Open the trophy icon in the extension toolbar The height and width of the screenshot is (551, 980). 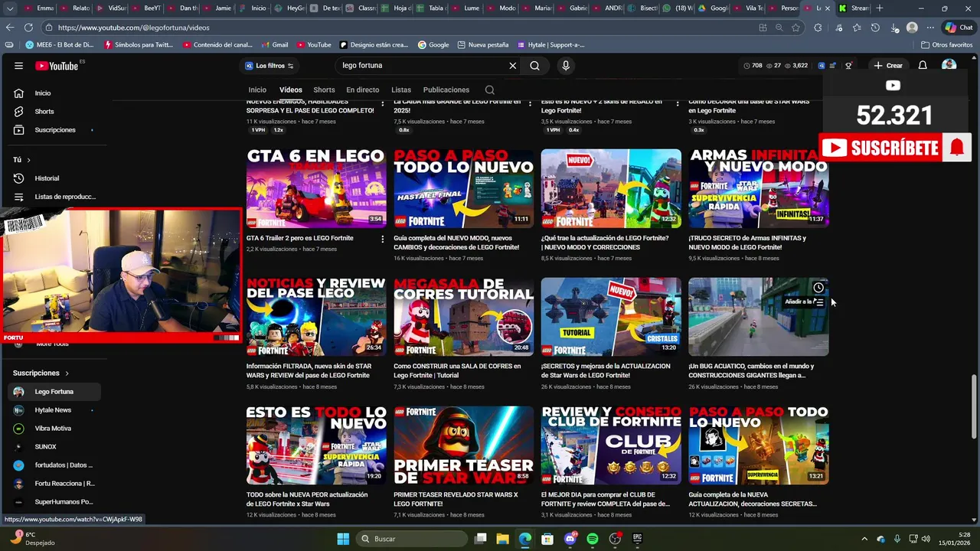848,66
